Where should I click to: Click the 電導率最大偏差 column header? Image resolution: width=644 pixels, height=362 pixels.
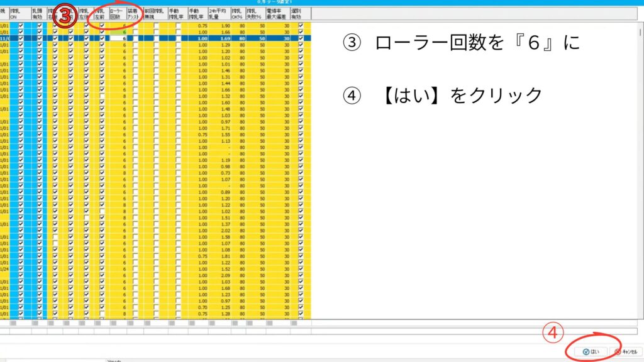277,14
